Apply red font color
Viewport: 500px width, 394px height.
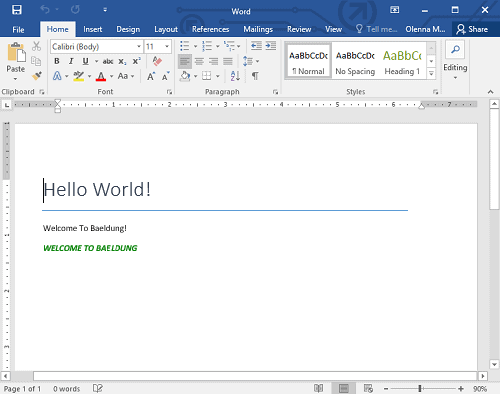pyautogui.click(x=101, y=76)
